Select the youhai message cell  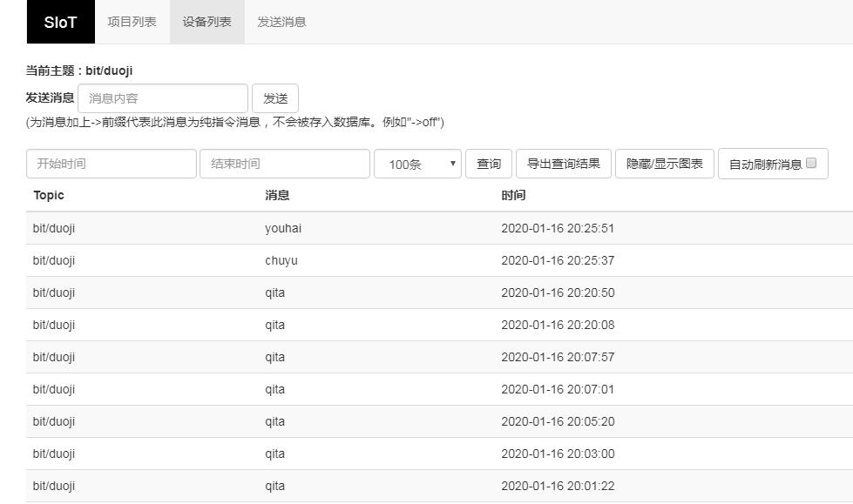click(x=283, y=228)
